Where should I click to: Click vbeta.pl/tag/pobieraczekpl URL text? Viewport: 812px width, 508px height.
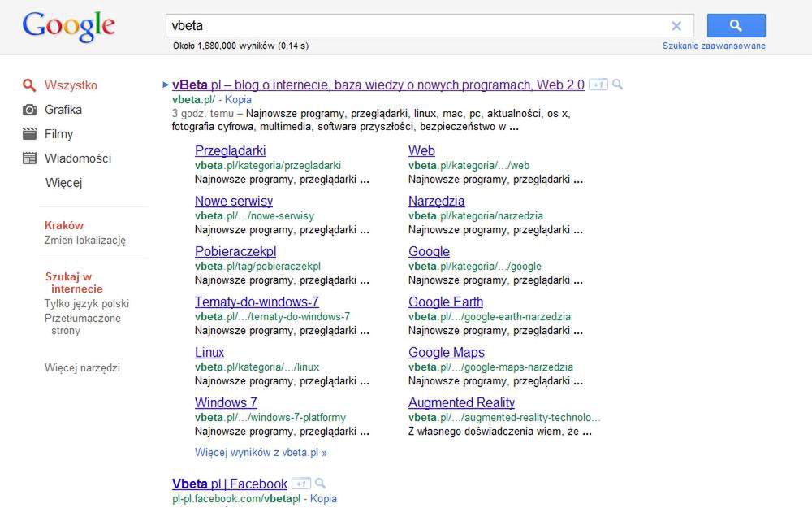click(257, 266)
